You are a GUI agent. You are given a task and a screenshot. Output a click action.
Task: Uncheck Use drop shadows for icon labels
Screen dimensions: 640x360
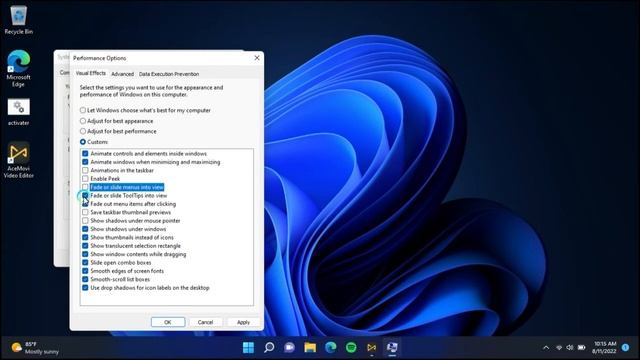(x=85, y=287)
